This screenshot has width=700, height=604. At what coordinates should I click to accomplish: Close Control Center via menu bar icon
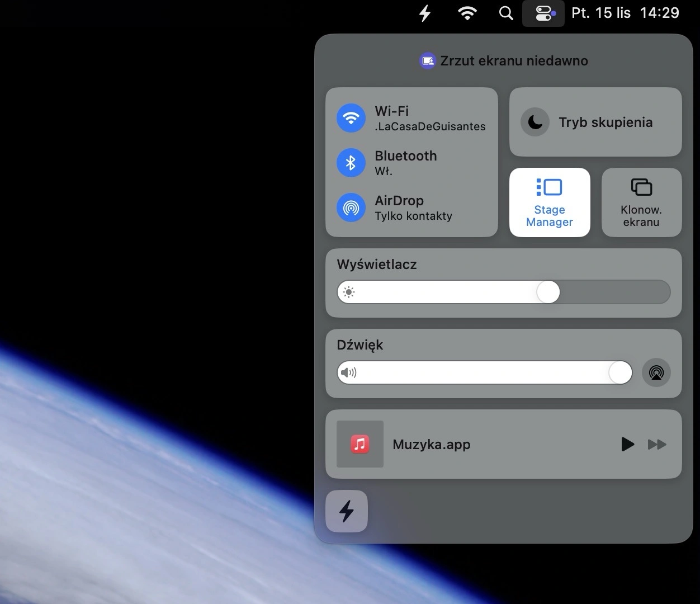[543, 13]
